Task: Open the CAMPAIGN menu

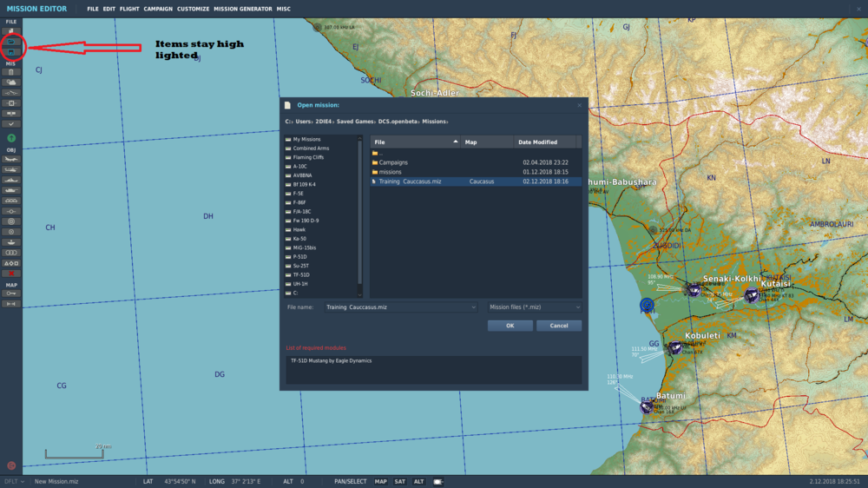Action: pyautogui.click(x=157, y=9)
